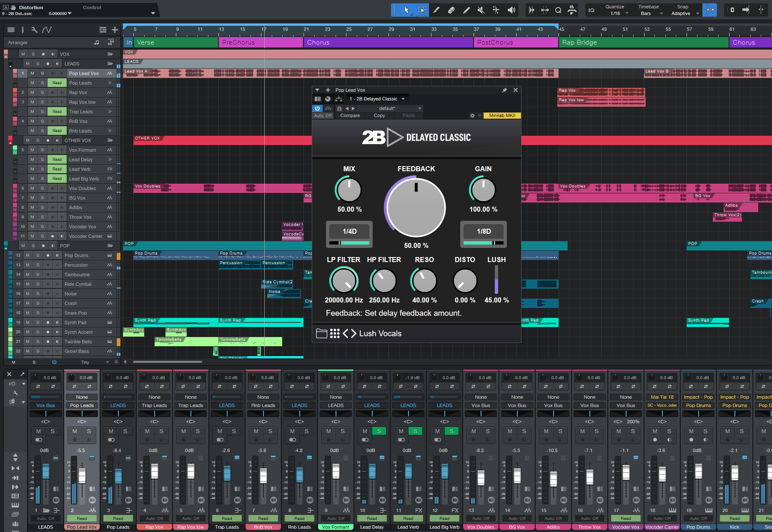Toggle solo on Lead Delay mixer channel
This screenshot has height=532, width=772.
tap(379, 431)
